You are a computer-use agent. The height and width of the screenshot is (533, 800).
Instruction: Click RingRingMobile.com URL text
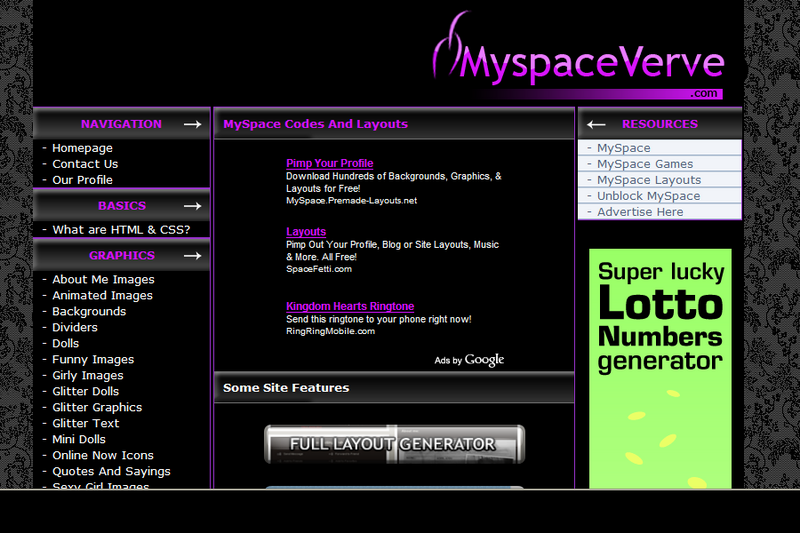(x=331, y=331)
